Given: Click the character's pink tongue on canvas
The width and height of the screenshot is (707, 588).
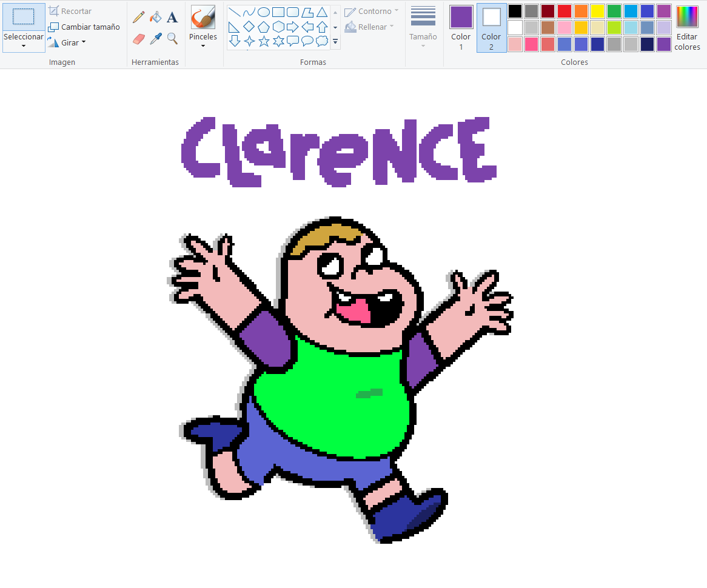Looking at the screenshot, I should [x=354, y=311].
